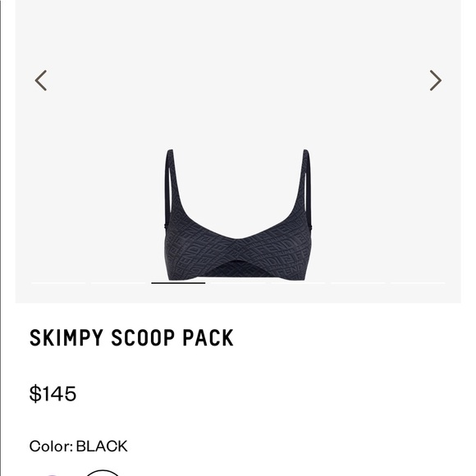Screen dimensions: 476x476
Task: Open the black logo-print bra top image
Action: tap(238, 215)
